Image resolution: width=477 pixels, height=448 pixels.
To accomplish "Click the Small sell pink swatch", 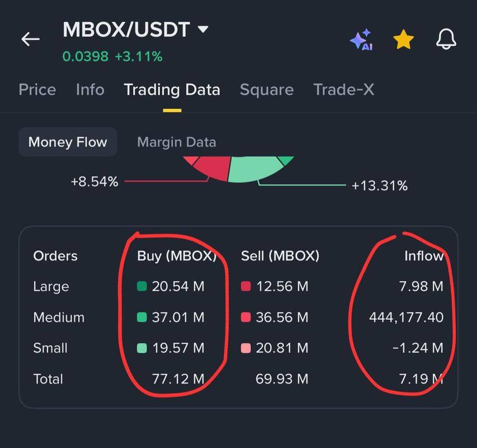I will (246, 348).
